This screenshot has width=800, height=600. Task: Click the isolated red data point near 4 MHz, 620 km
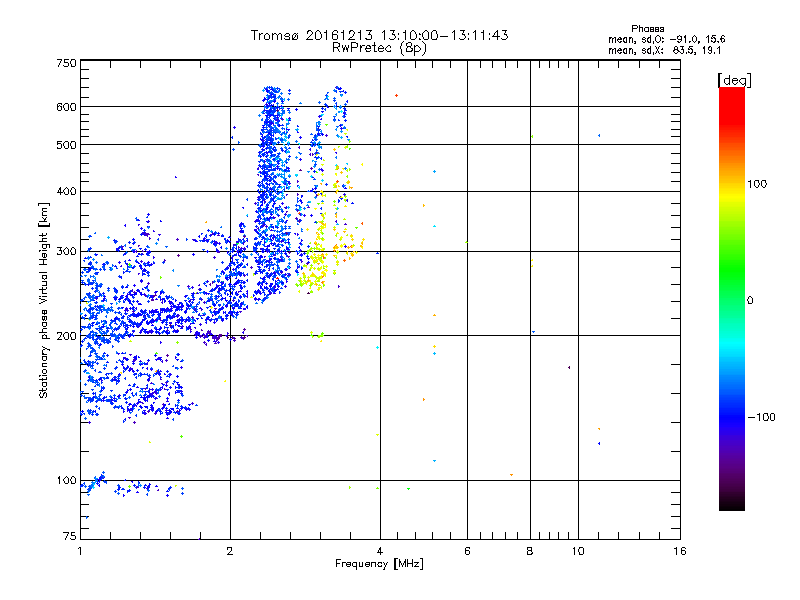pyautogui.click(x=396, y=95)
